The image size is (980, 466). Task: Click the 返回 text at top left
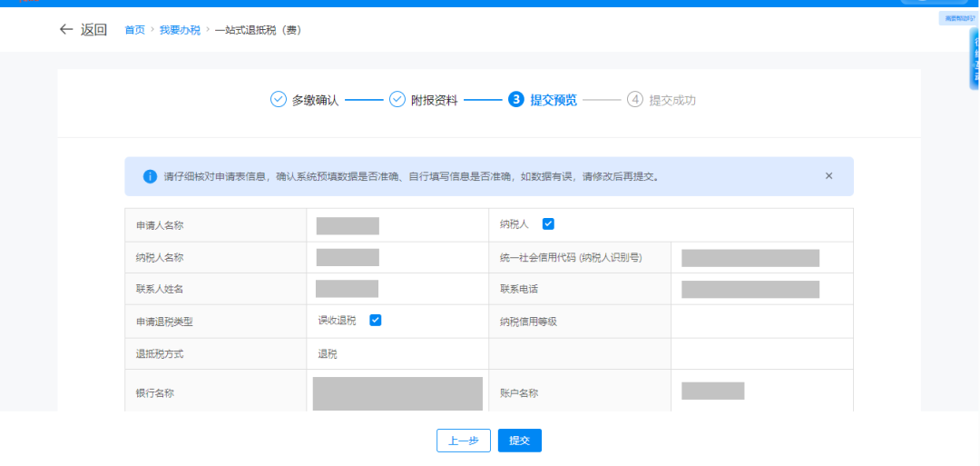pos(93,29)
